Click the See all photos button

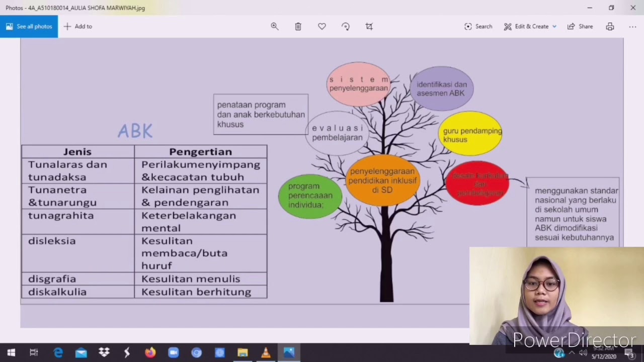coord(29,27)
